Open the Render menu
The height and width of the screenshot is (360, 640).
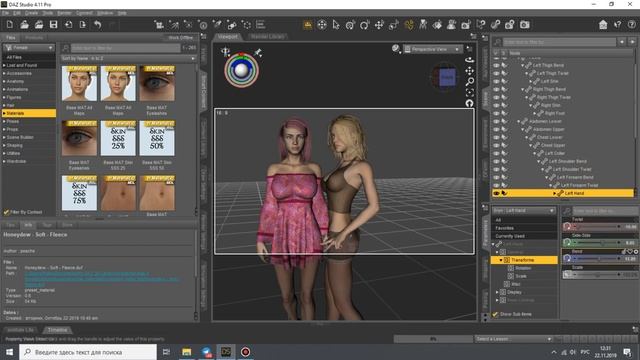pyautogui.click(x=64, y=13)
